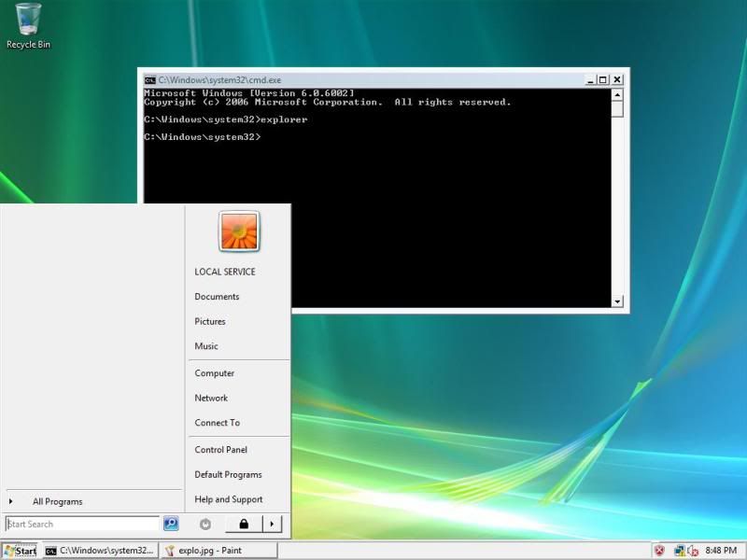Image resolution: width=747 pixels, height=560 pixels.
Task: Close the cmd.exe window
Action: click(x=617, y=80)
